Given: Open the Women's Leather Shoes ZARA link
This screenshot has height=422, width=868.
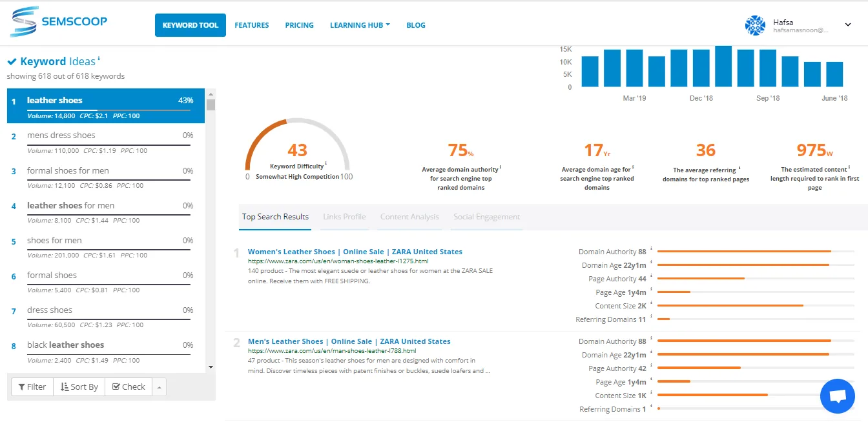Looking at the screenshot, I should pos(355,251).
